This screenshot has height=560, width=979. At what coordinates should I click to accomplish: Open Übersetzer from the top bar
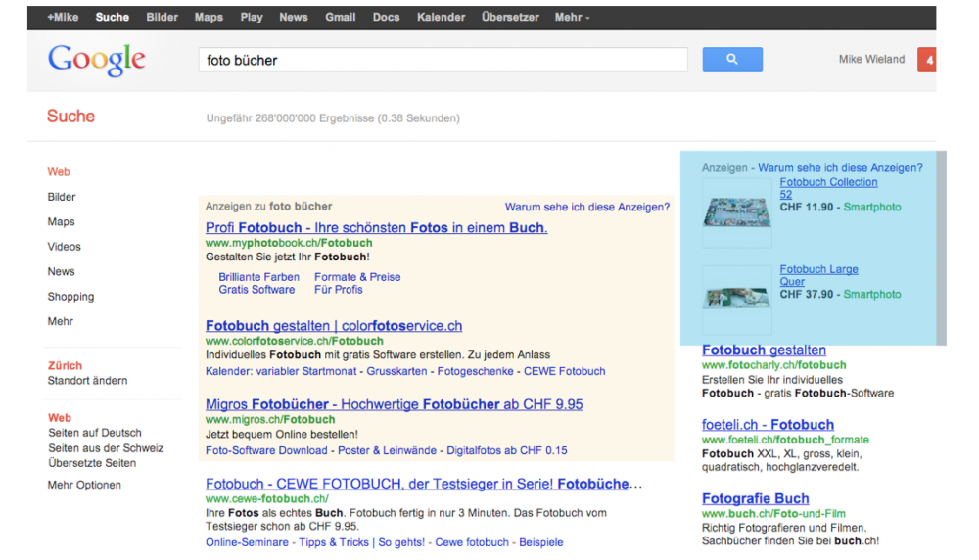click(510, 18)
